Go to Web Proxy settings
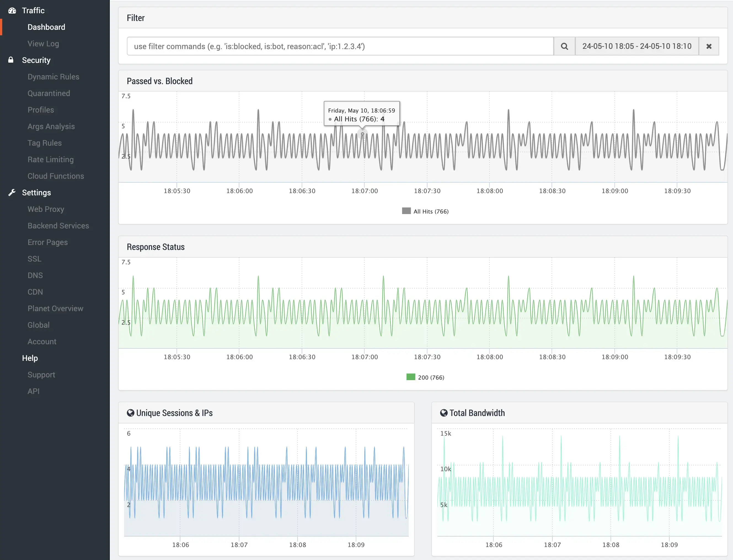Viewport: 733px width, 560px height. tap(46, 209)
